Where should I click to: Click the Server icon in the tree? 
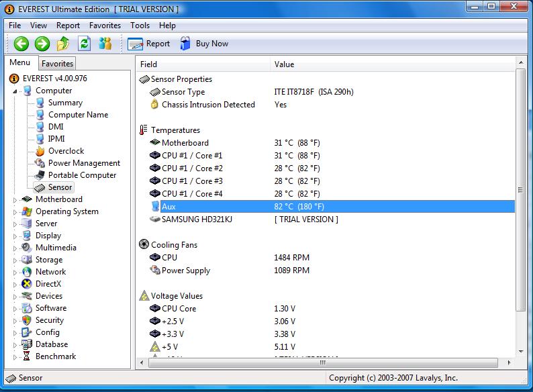[x=27, y=224]
